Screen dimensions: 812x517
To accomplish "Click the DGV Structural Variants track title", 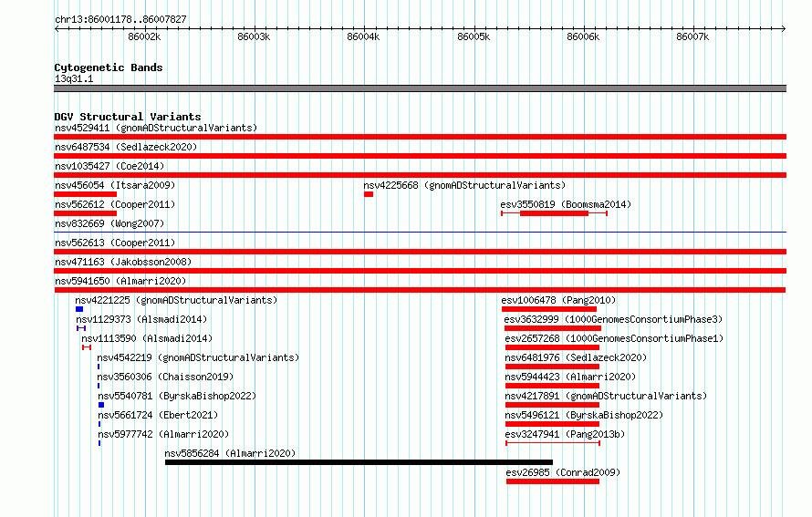I will click(x=128, y=117).
